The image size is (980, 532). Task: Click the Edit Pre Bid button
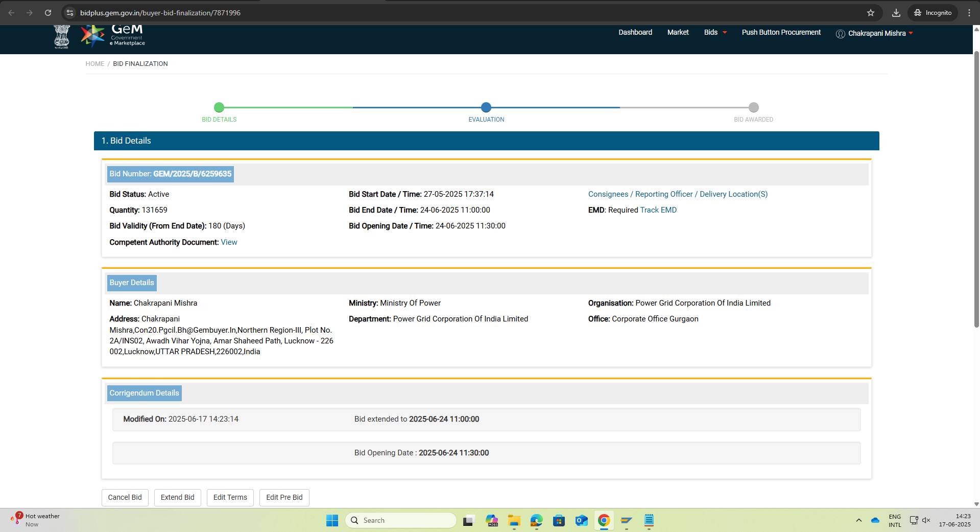click(284, 497)
